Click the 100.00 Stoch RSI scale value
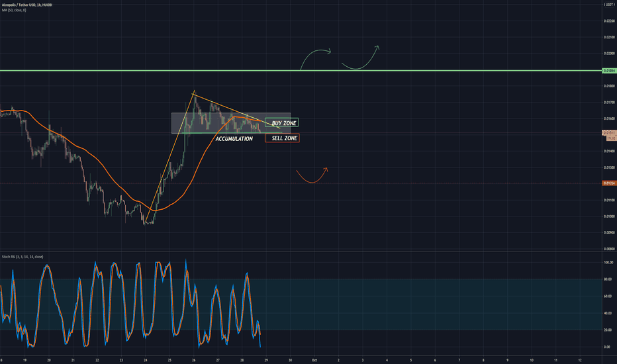 coord(608,262)
